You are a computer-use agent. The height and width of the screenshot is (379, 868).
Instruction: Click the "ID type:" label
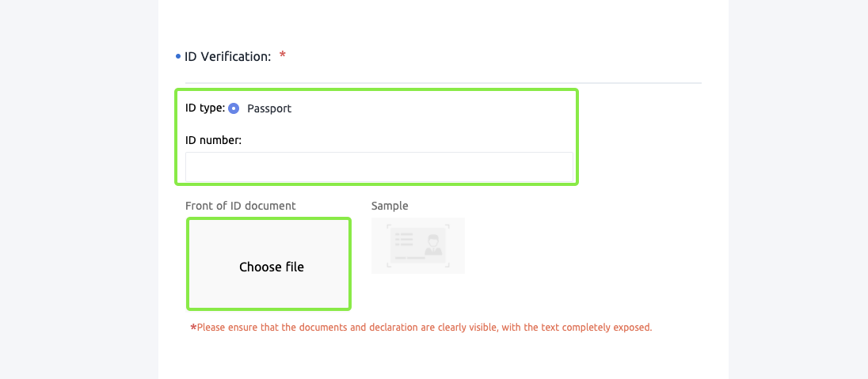[x=204, y=108]
